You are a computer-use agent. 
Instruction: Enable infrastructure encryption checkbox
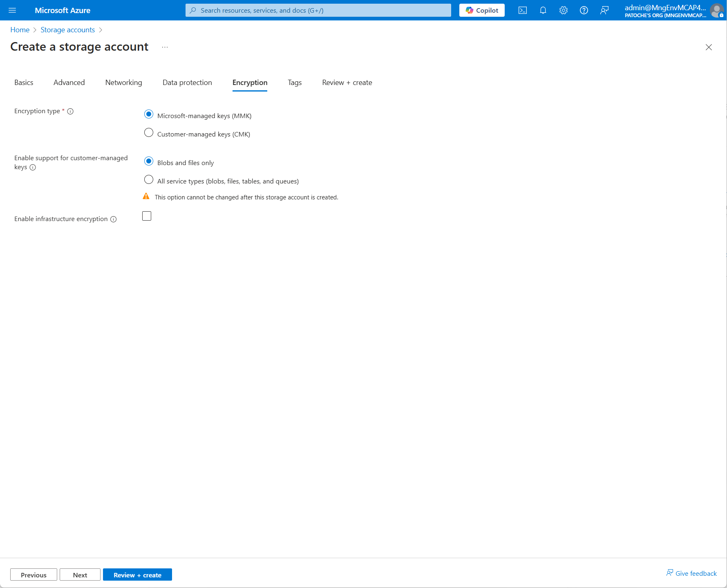[x=147, y=216]
